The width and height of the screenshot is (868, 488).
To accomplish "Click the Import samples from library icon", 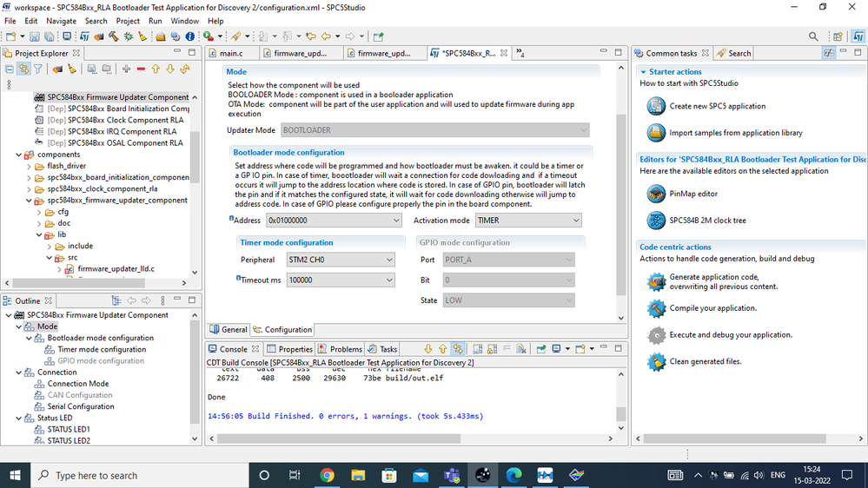I will coord(656,133).
